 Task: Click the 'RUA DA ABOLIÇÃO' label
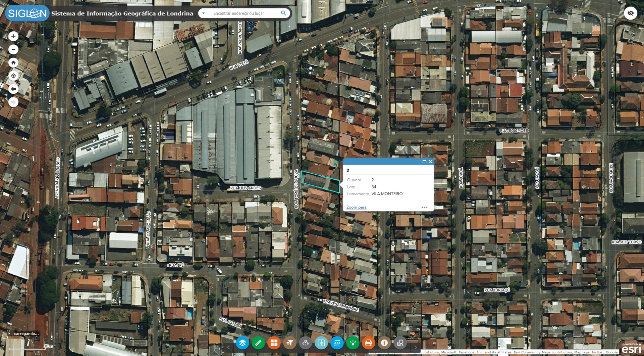coord(148,228)
